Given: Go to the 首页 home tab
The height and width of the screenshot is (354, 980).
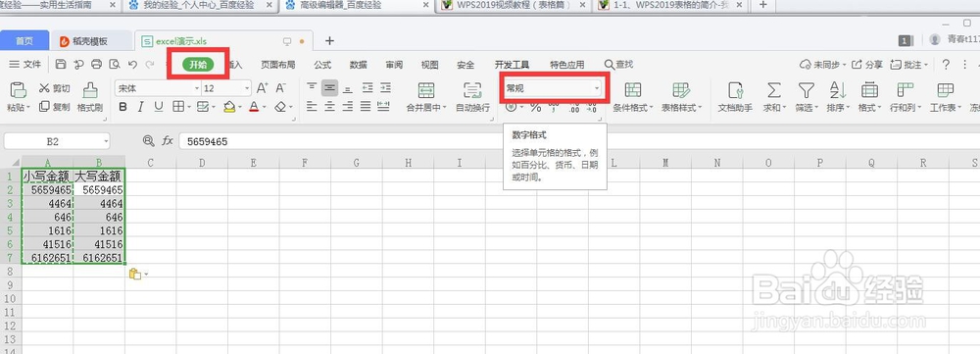Looking at the screenshot, I should pyautogui.click(x=24, y=41).
